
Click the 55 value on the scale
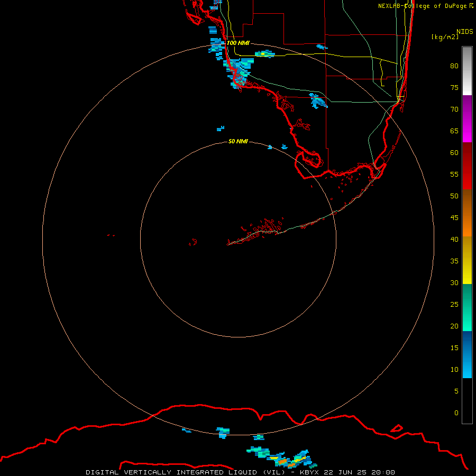pos(454,174)
